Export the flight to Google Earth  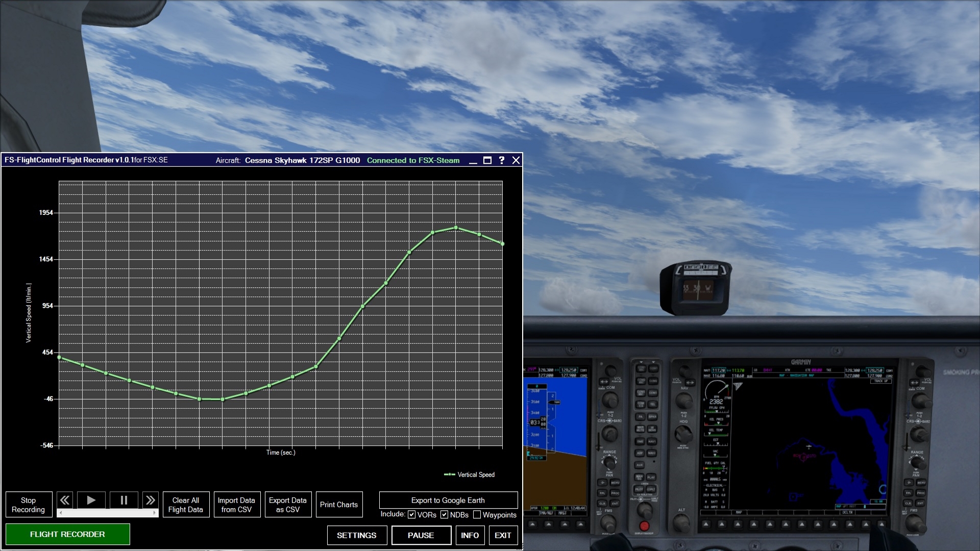448,500
